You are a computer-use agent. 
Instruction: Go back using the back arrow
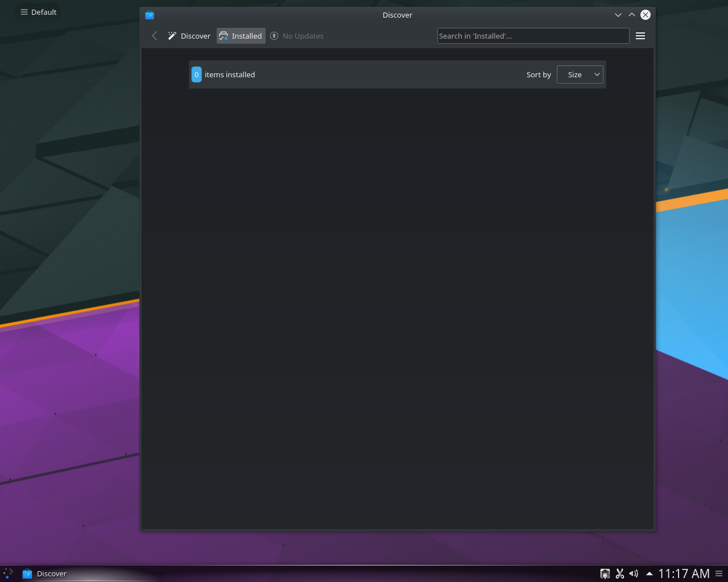155,36
